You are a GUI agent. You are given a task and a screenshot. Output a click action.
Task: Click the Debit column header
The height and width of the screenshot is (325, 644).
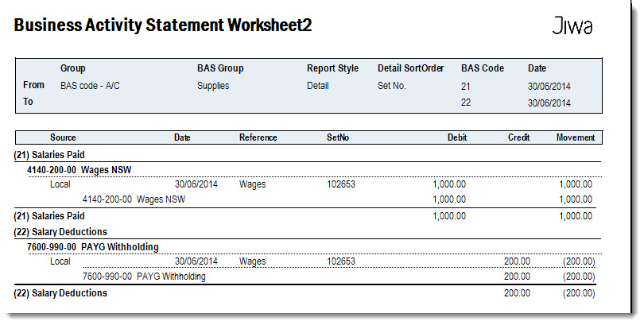tap(457, 137)
